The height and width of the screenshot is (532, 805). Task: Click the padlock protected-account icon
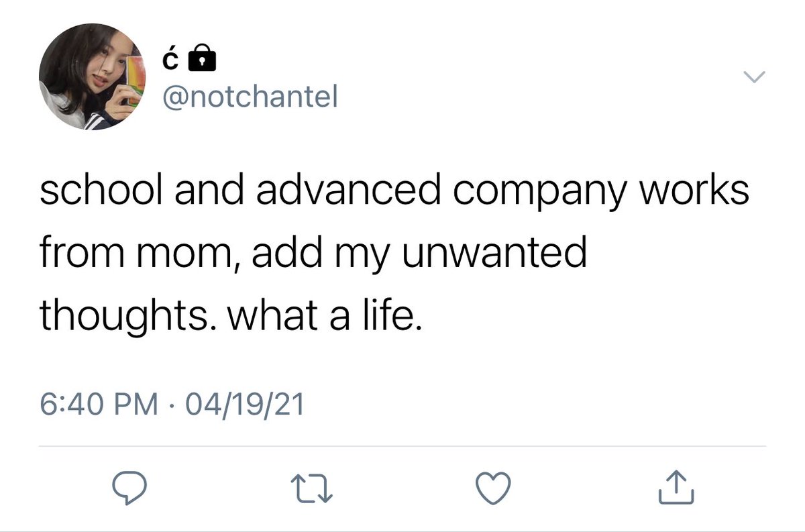click(x=202, y=61)
